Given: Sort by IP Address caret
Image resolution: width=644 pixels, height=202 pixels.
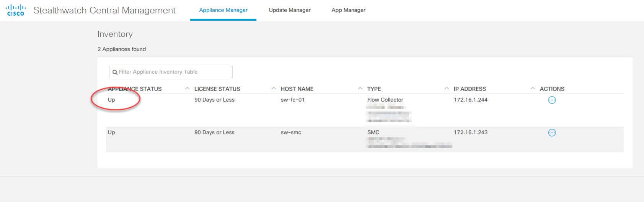Looking at the screenshot, I should tap(533, 89).
